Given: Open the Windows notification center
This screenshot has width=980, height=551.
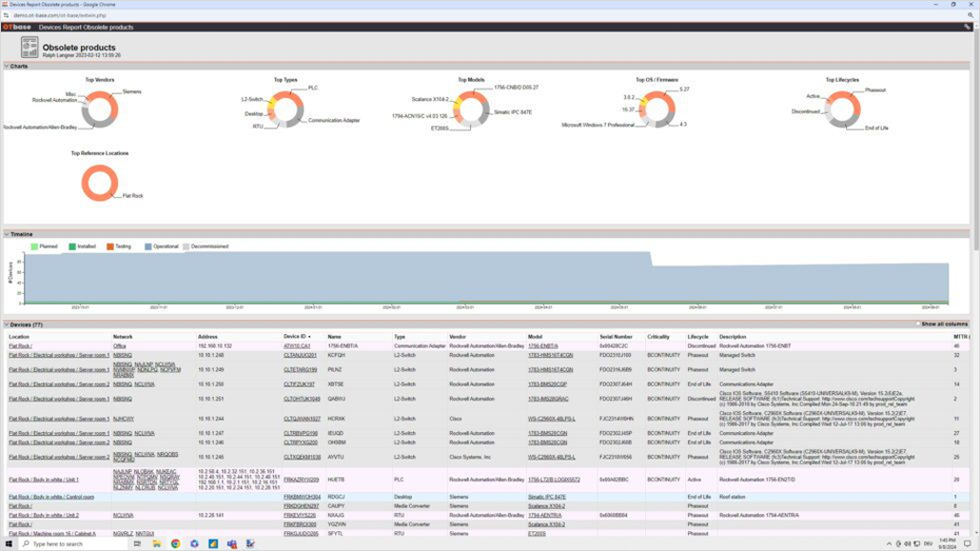Looking at the screenshot, I should tap(968, 543).
